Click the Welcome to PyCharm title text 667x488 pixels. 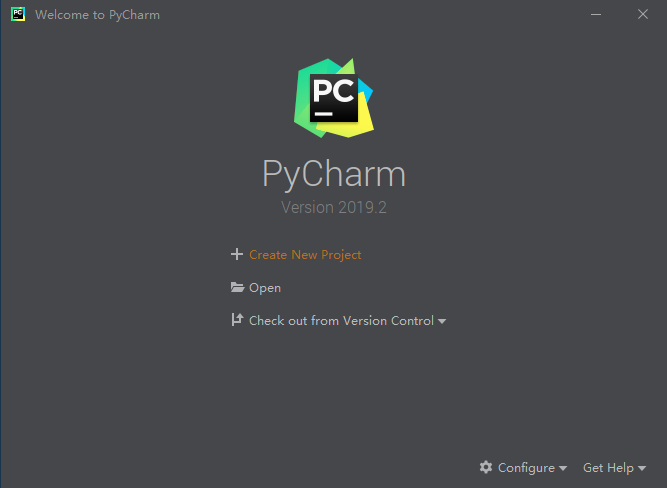tap(97, 15)
